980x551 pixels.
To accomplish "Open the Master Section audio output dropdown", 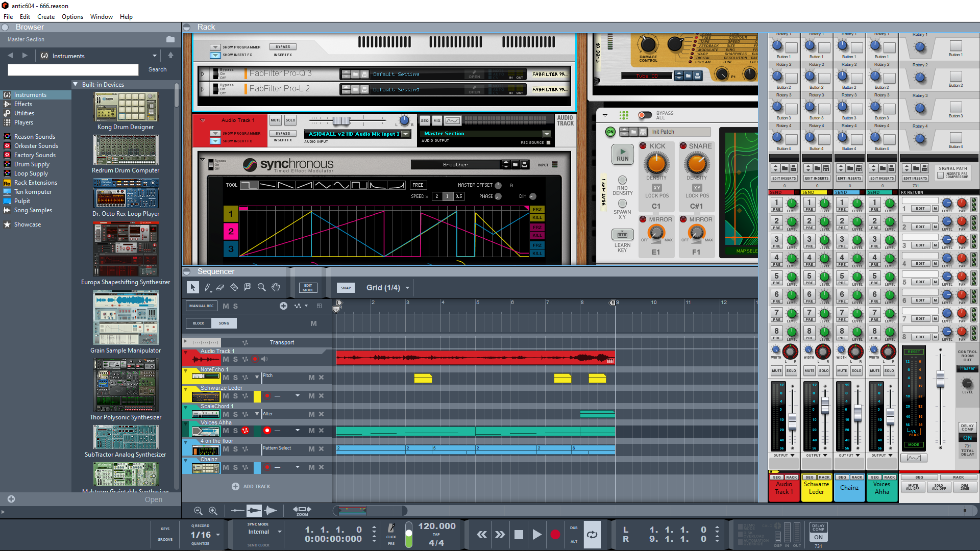I will point(547,134).
